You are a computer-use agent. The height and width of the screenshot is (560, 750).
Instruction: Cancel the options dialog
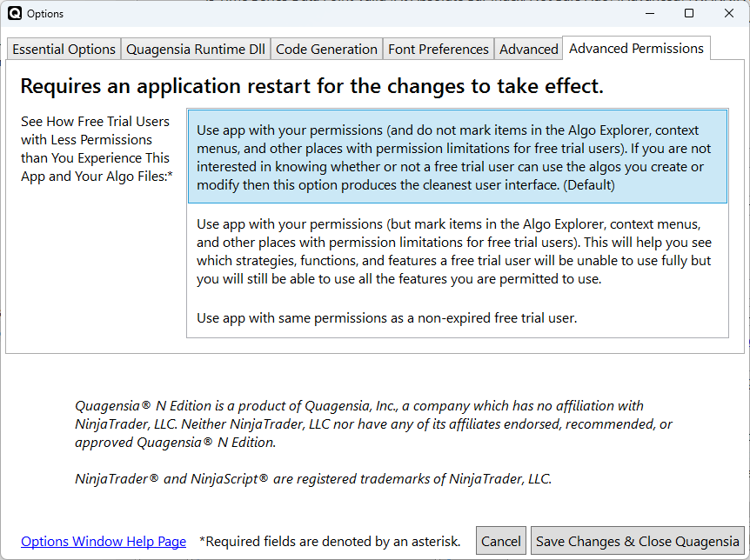click(501, 541)
